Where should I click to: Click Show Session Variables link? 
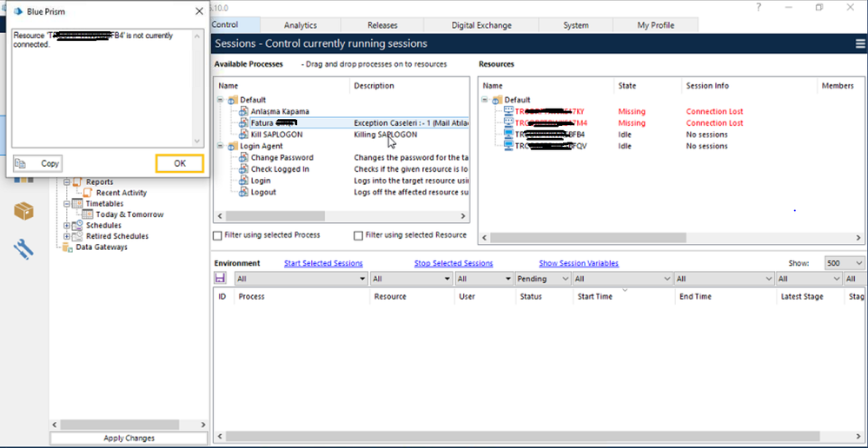point(579,263)
